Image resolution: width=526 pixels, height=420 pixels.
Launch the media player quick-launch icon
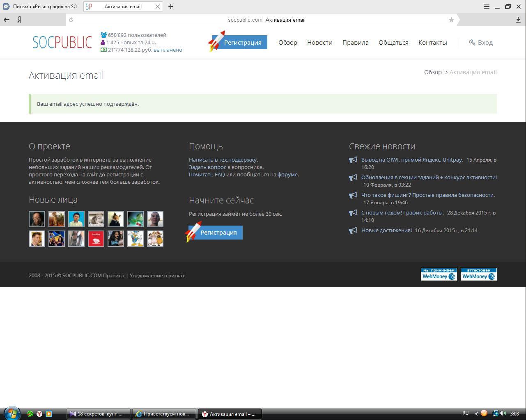click(49, 414)
